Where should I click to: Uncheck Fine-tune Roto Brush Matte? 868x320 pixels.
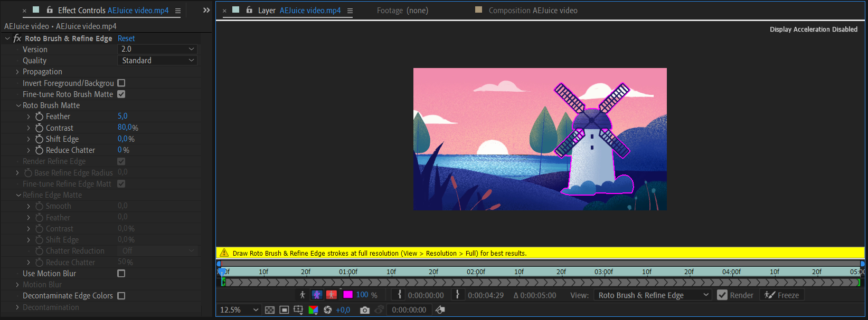click(x=121, y=94)
